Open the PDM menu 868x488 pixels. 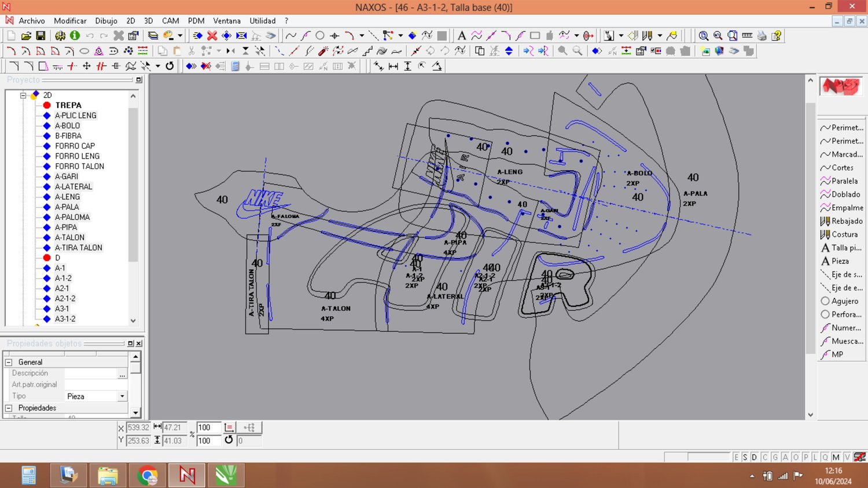(196, 21)
